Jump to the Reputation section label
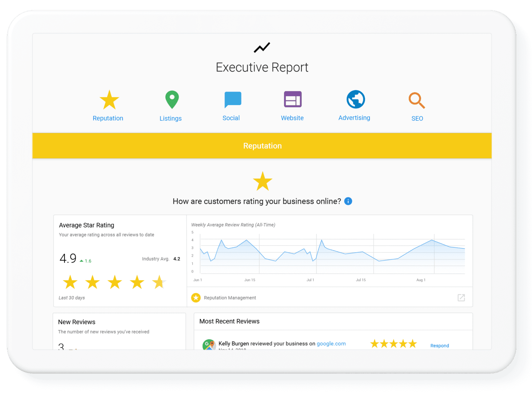Viewport: 532px width, 395px height. tap(108, 118)
